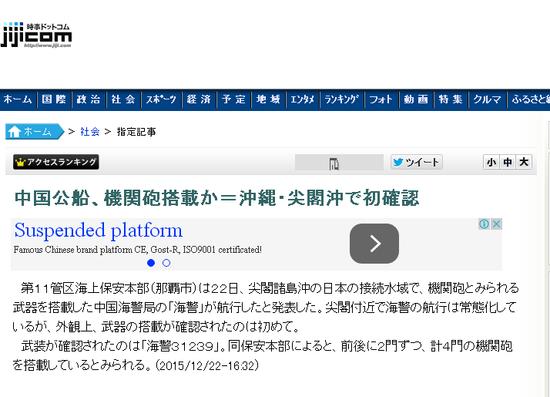Click the date stamp (2015/12/22-16:32)
This screenshot has height=397, width=550.
click(x=206, y=365)
